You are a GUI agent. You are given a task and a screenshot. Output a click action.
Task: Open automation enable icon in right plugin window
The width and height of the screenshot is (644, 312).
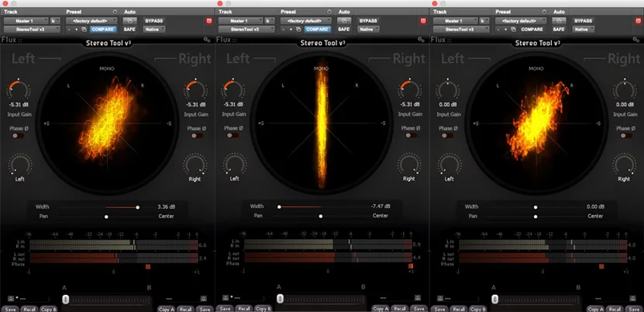(559, 20)
